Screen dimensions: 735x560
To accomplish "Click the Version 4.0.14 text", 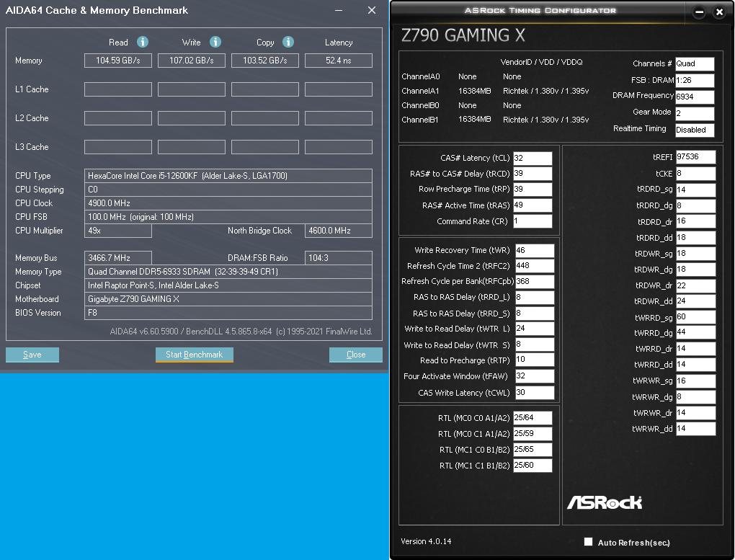I will coord(426,541).
